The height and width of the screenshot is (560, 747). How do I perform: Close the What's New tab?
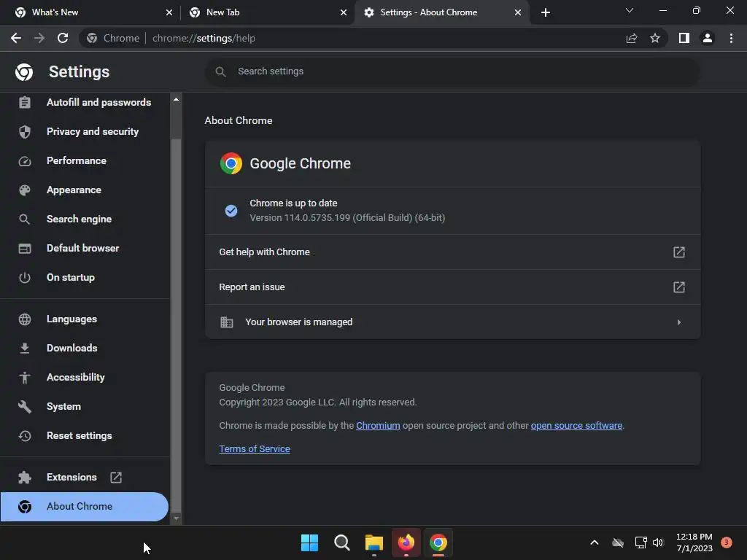coord(169,12)
